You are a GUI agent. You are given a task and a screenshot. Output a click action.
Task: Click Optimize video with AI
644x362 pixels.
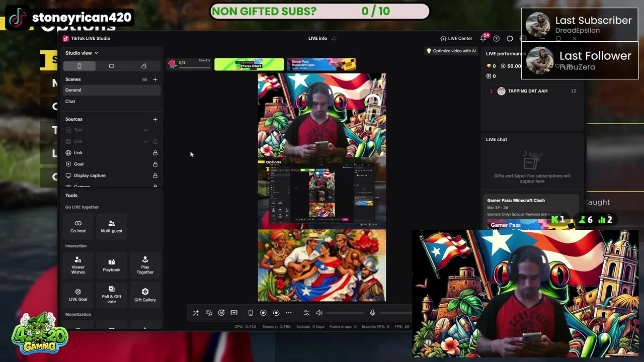pos(451,51)
